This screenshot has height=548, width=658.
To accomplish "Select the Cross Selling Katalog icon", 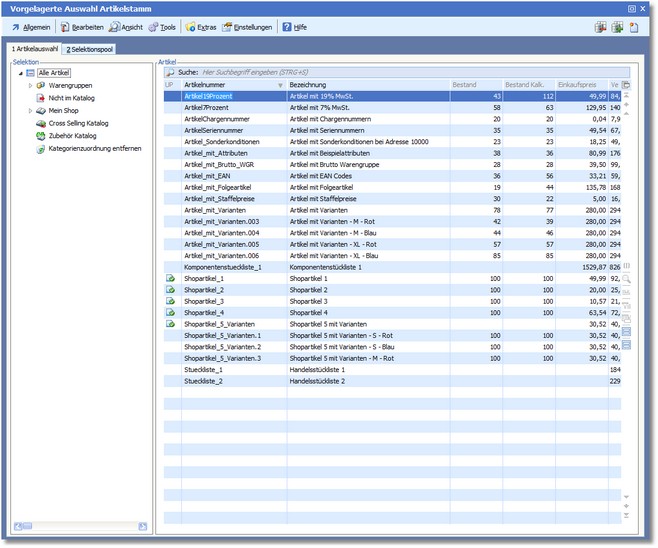I will point(41,123).
